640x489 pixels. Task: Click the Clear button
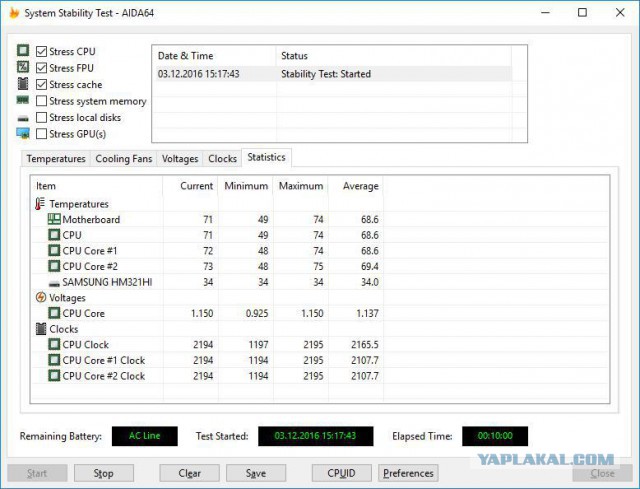pyautogui.click(x=189, y=473)
